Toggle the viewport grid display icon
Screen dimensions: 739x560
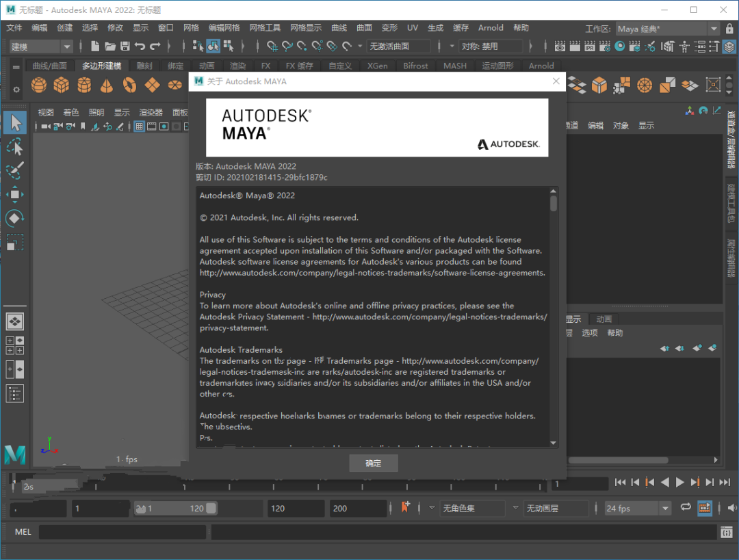tap(140, 126)
